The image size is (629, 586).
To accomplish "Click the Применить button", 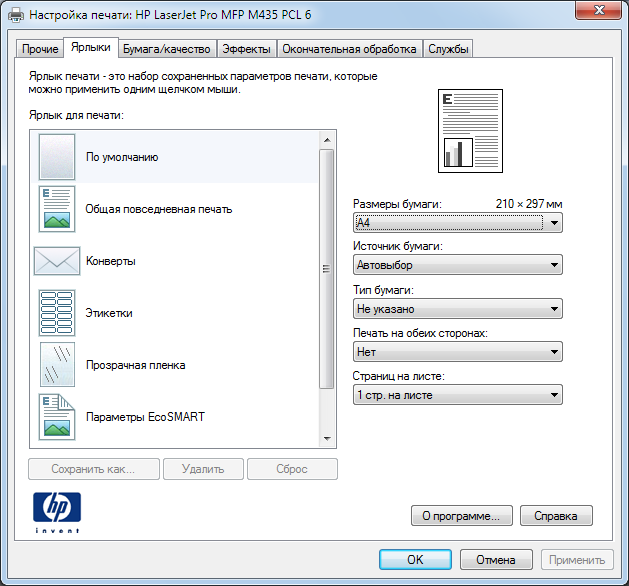I will (577, 560).
